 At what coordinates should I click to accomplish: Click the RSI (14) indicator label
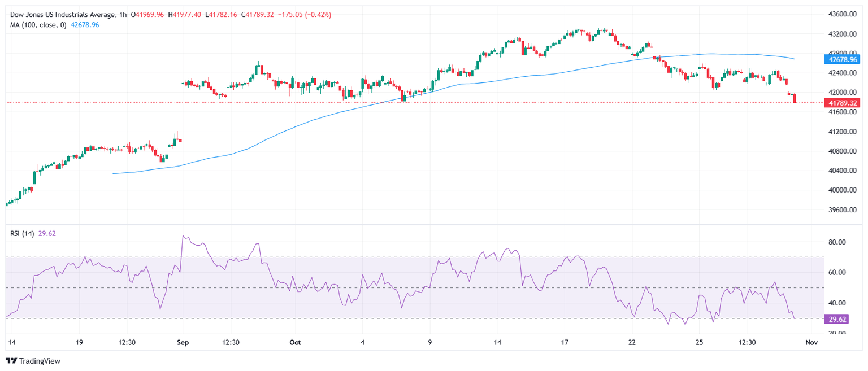point(22,234)
